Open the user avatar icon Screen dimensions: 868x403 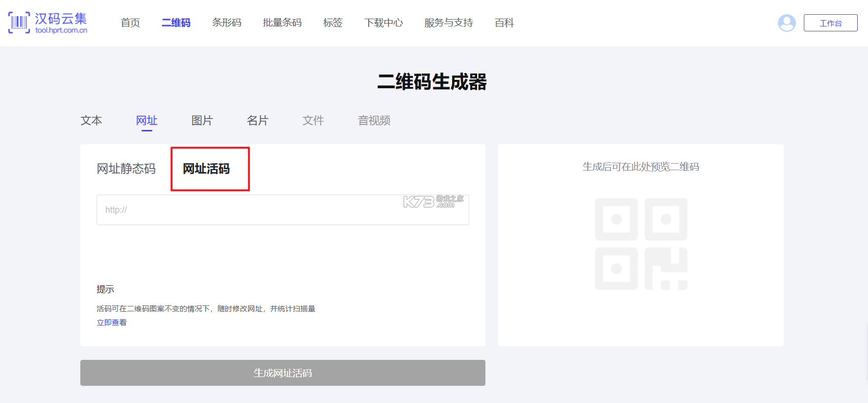[787, 23]
